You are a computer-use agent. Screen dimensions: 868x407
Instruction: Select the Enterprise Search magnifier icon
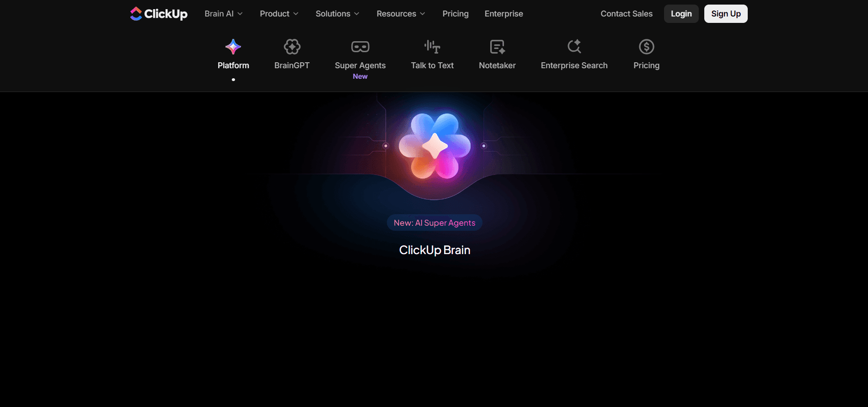click(574, 47)
